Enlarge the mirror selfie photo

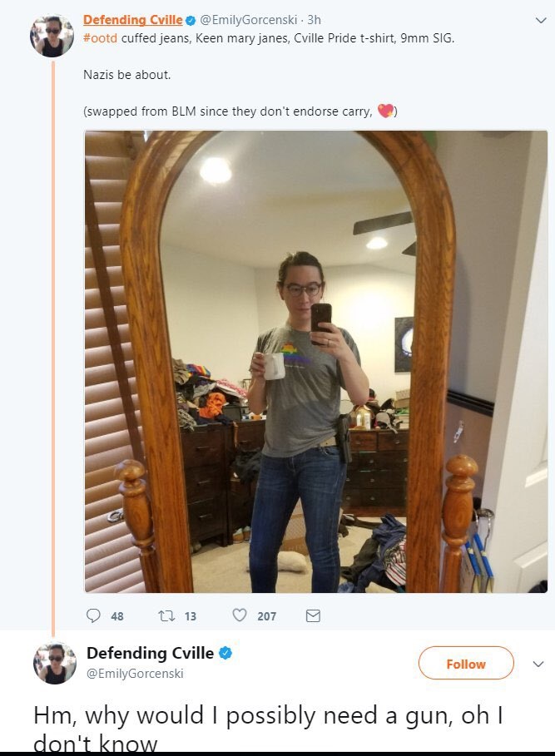pos(316,362)
